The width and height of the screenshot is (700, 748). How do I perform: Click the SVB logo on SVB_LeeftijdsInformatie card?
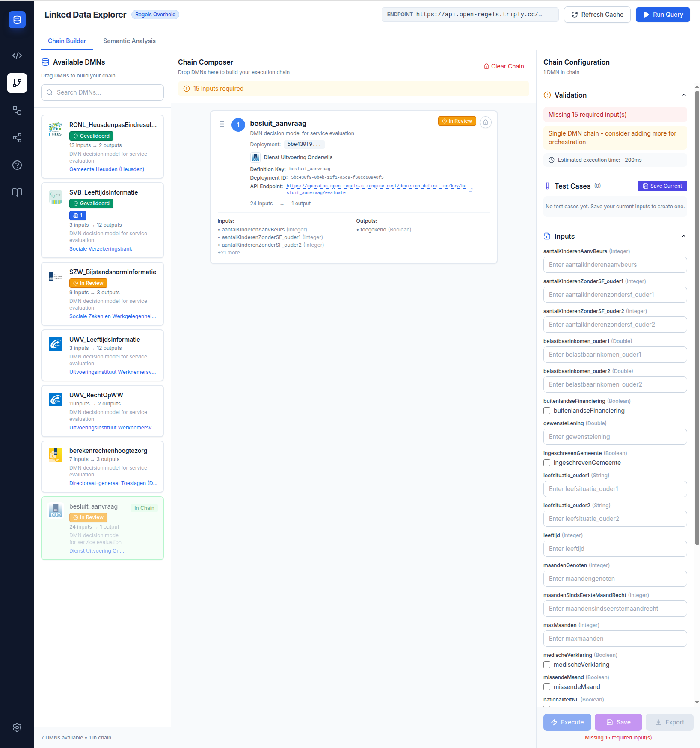56,197
